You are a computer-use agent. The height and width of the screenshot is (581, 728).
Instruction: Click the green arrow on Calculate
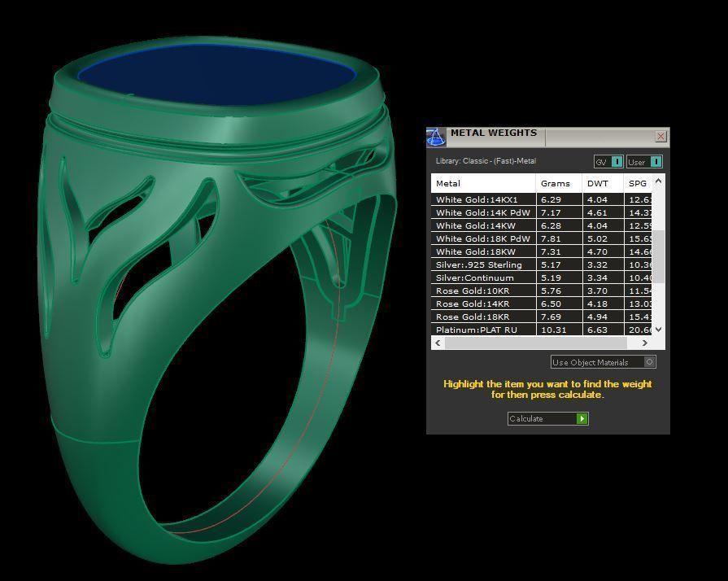point(582,418)
